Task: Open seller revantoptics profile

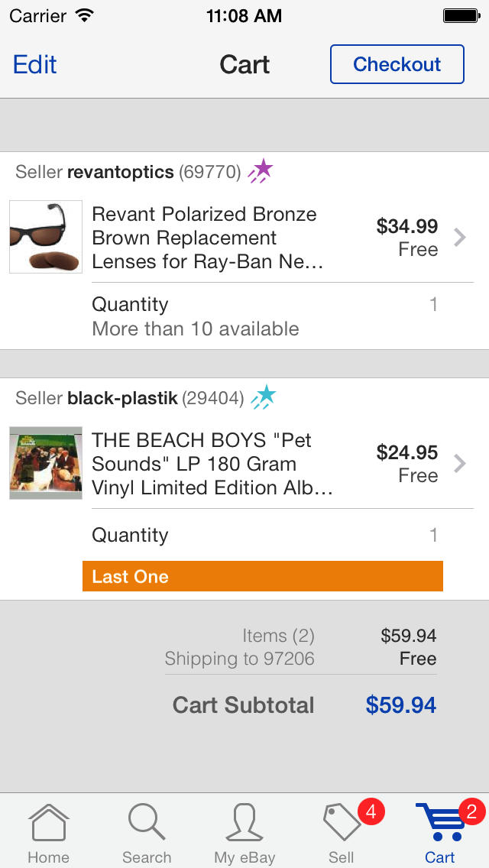Action: coord(121,172)
